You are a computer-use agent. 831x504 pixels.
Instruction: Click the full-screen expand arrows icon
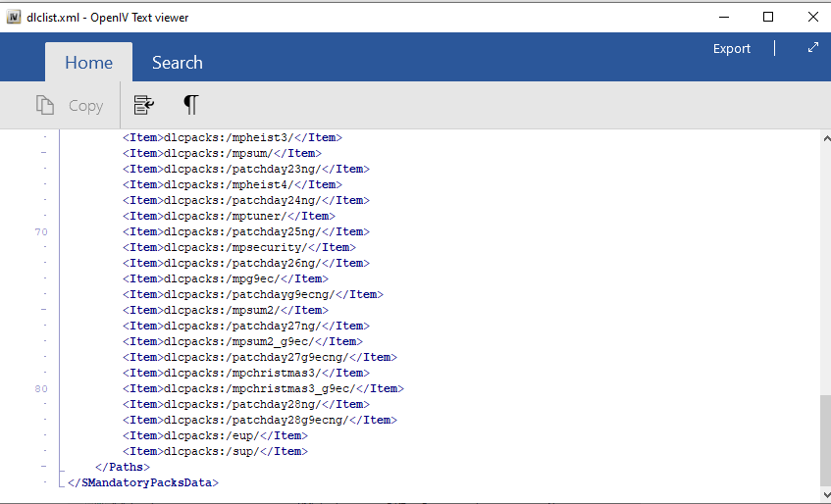coord(812,47)
